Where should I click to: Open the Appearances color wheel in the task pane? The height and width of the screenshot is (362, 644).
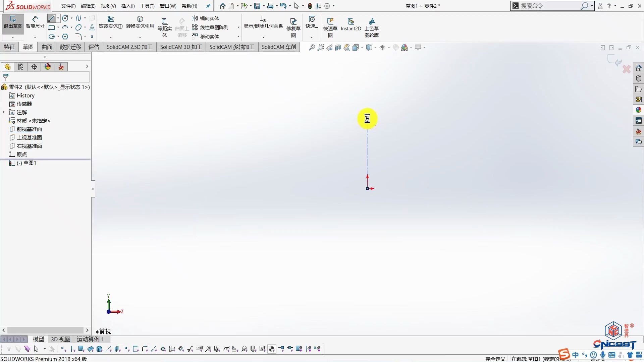pyautogui.click(x=639, y=110)
